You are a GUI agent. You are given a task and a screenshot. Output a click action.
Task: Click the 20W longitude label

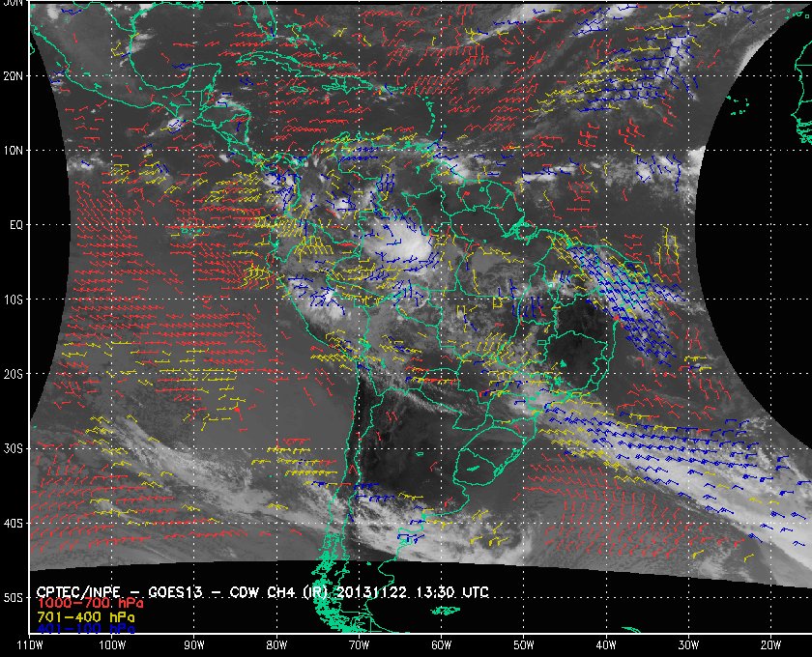tap(770, 645)
